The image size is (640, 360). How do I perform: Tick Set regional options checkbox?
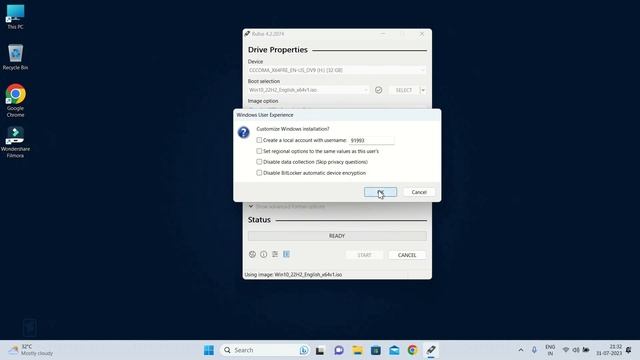click(259, 151)
